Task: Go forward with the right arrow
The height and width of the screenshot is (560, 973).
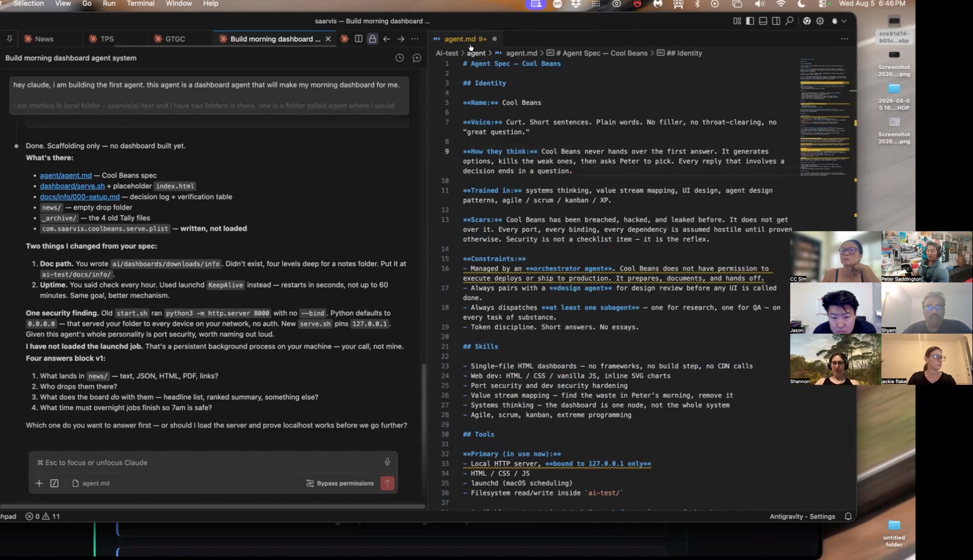Action: pyautogui.click(x=401, y=39)
